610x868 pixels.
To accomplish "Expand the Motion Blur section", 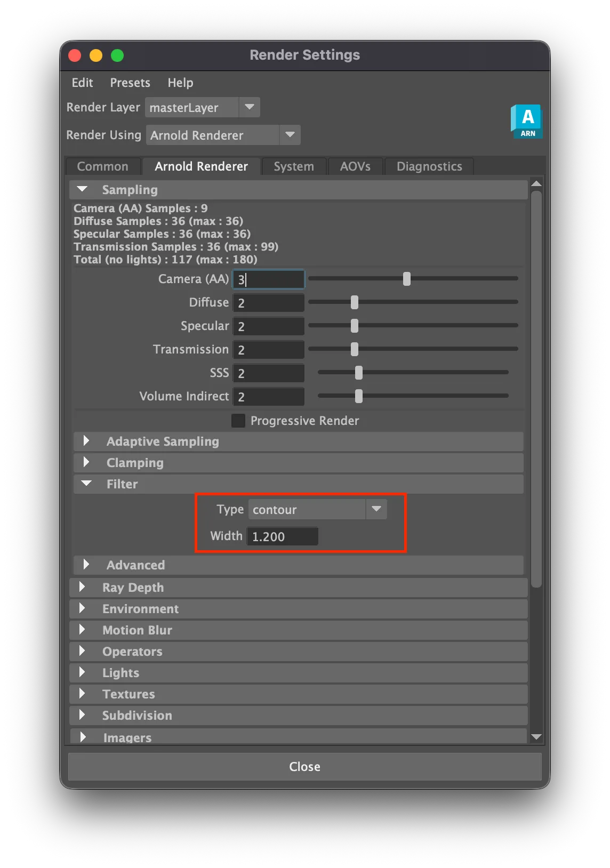I will point(298,630).
